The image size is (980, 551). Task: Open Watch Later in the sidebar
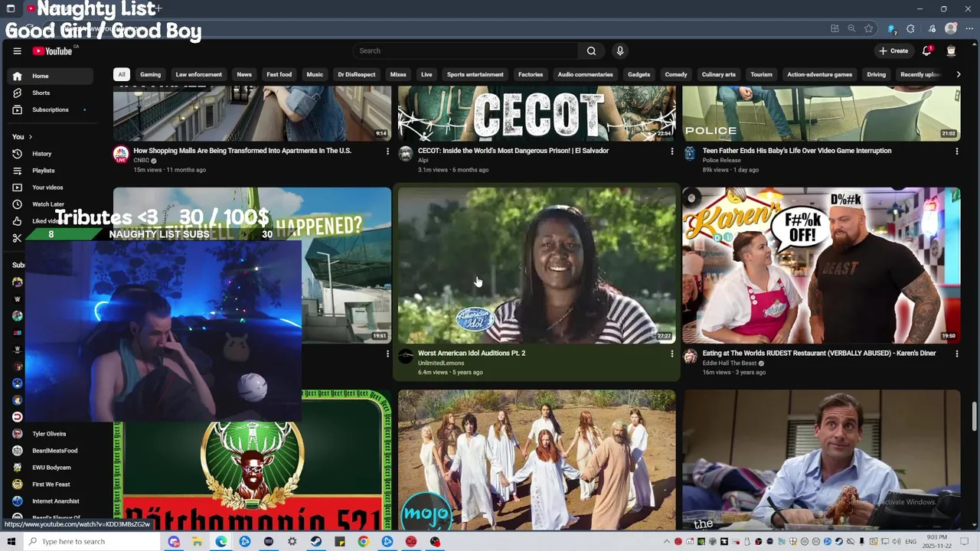pos(50,204)
